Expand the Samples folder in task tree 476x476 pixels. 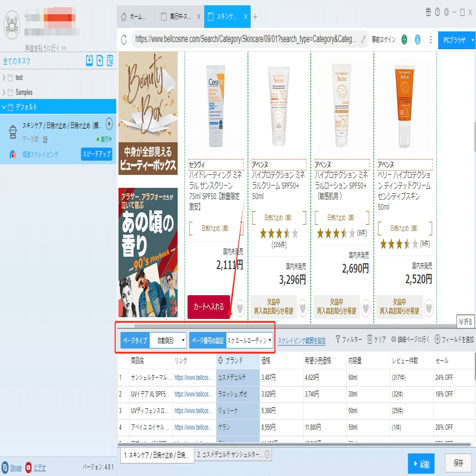(x=4, y=92)
